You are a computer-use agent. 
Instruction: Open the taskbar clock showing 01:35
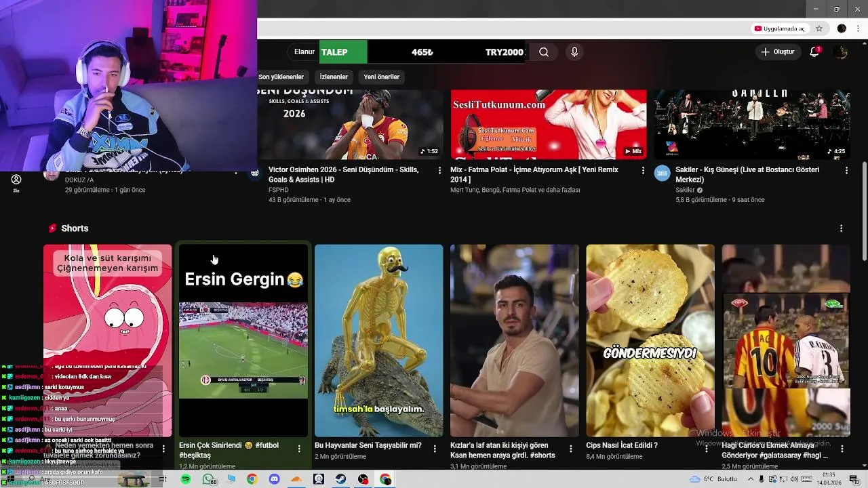pyautogui.click(x=829, y=479)
